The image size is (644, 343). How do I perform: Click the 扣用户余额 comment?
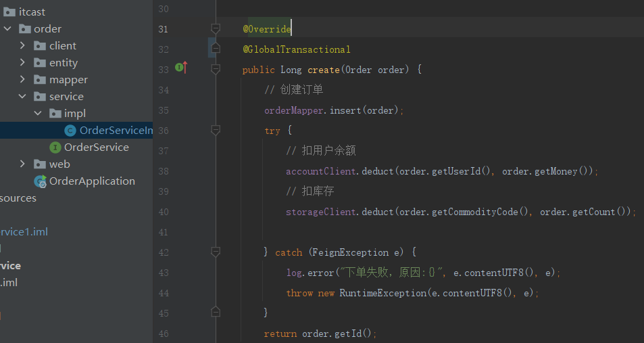tap(321, 150)
